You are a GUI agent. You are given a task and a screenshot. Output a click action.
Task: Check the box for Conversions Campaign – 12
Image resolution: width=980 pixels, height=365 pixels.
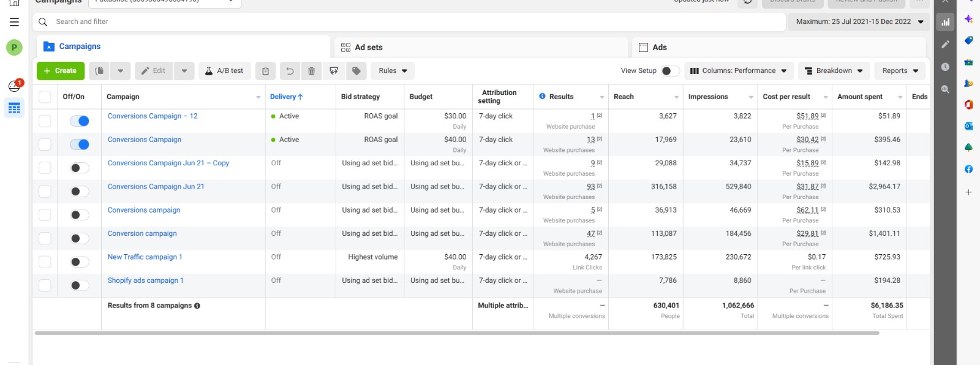[x=45, y=121]
